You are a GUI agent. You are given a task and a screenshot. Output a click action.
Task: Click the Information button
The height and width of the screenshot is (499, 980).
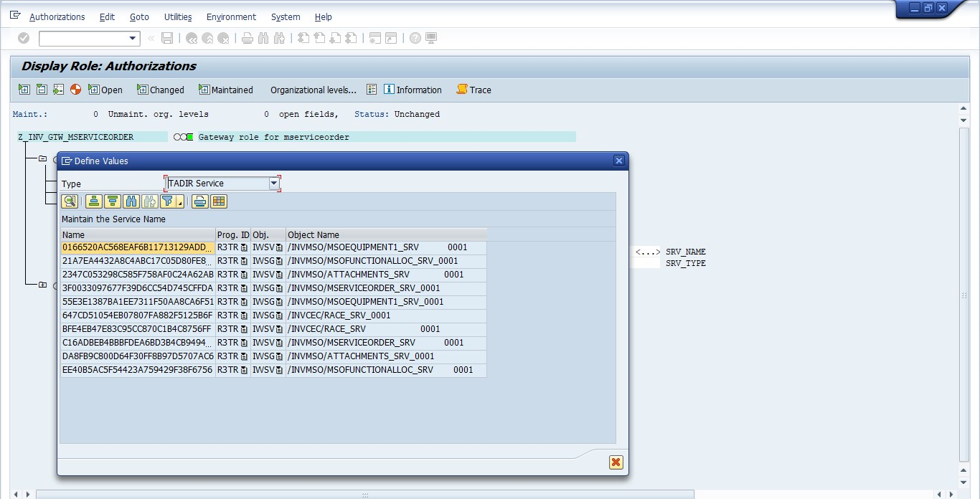point(413,90)
